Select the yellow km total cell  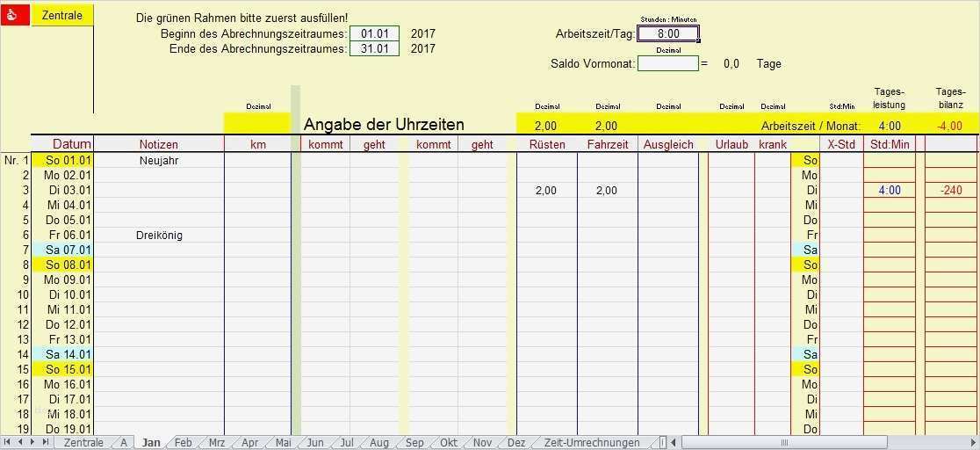click(257, 123)
